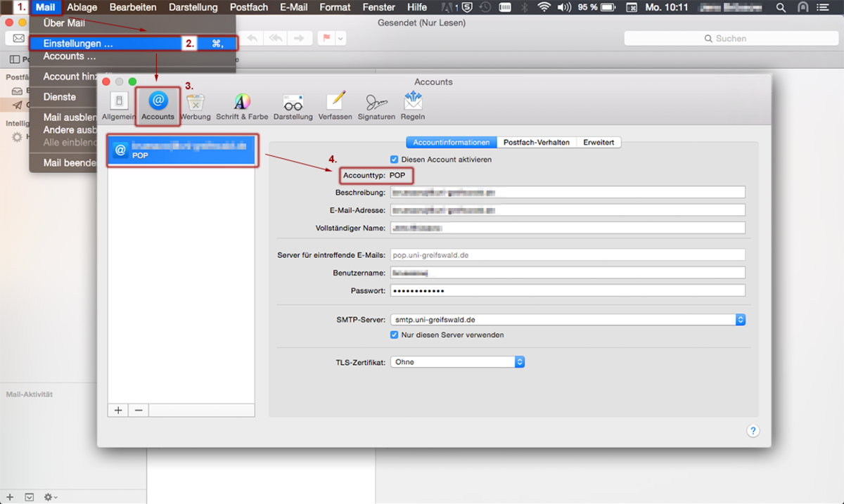
Task: Add an account with plus button
Action: 118,410
